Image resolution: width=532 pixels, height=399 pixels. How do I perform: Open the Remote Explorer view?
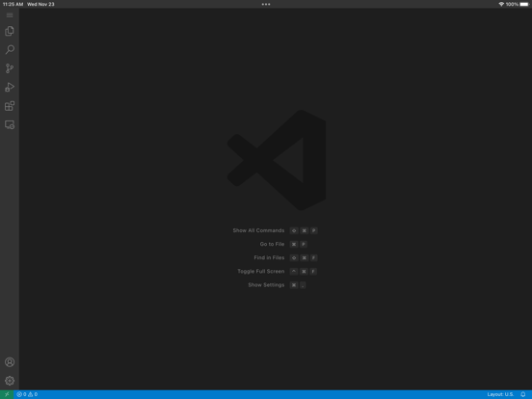(10, 124)
